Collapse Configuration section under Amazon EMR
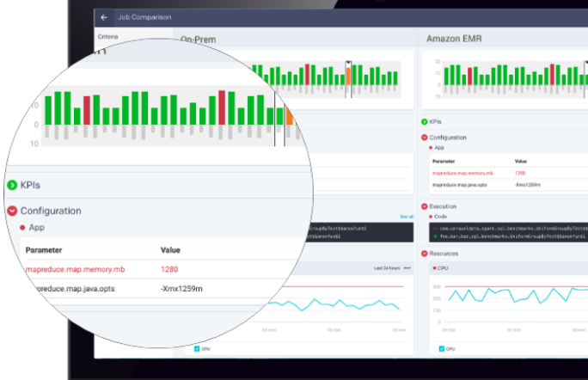Image resolution: width=588 pixels, height=380 pixels. [x=424, y=138]
